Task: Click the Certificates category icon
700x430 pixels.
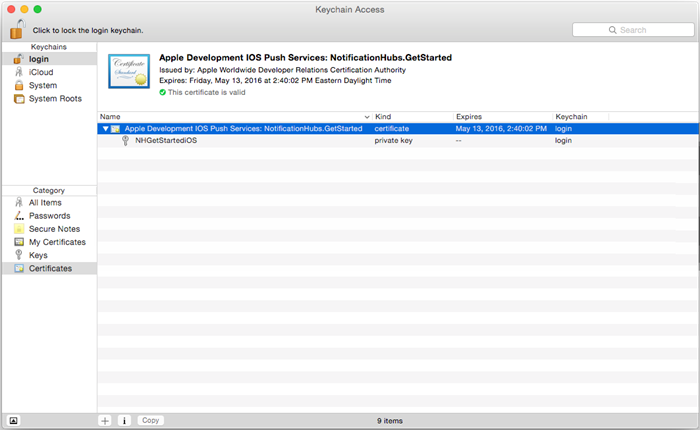Action: 19,268
